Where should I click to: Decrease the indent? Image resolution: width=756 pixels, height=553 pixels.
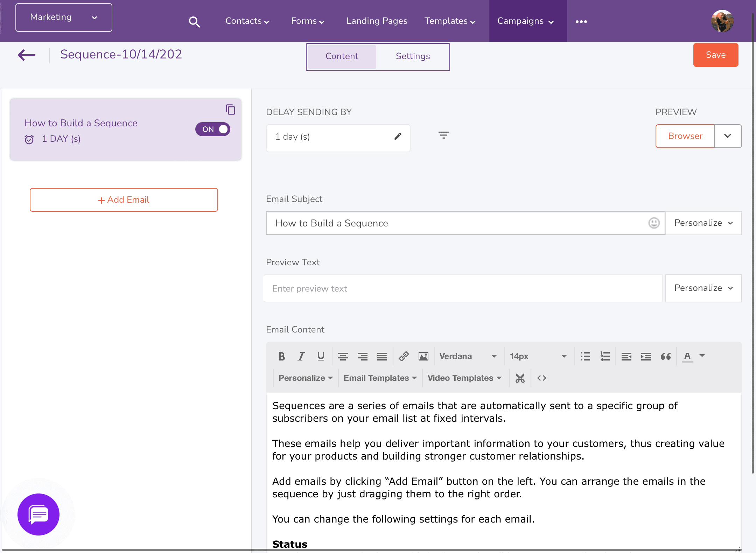point(626,356)
